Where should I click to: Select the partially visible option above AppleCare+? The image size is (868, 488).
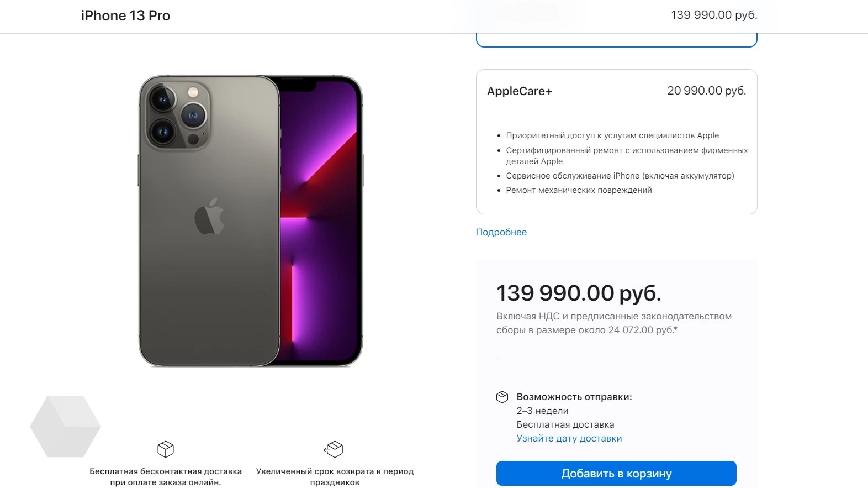(616, 41)
